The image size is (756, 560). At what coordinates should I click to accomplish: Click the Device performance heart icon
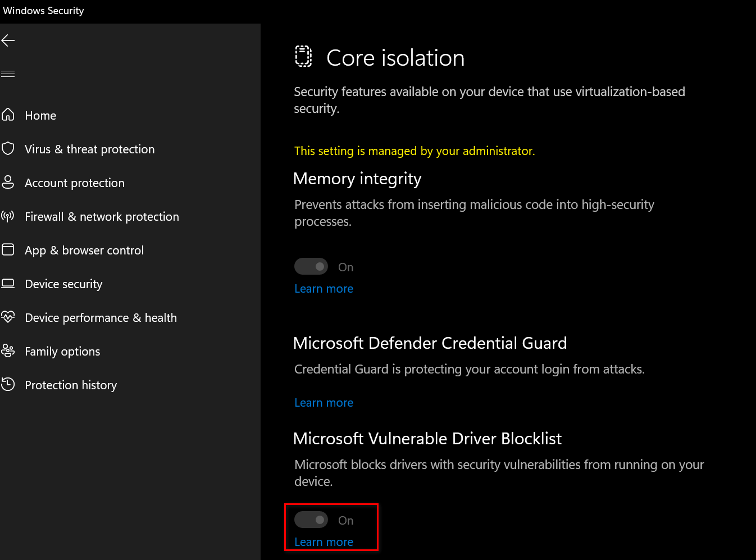click(8, 317)
